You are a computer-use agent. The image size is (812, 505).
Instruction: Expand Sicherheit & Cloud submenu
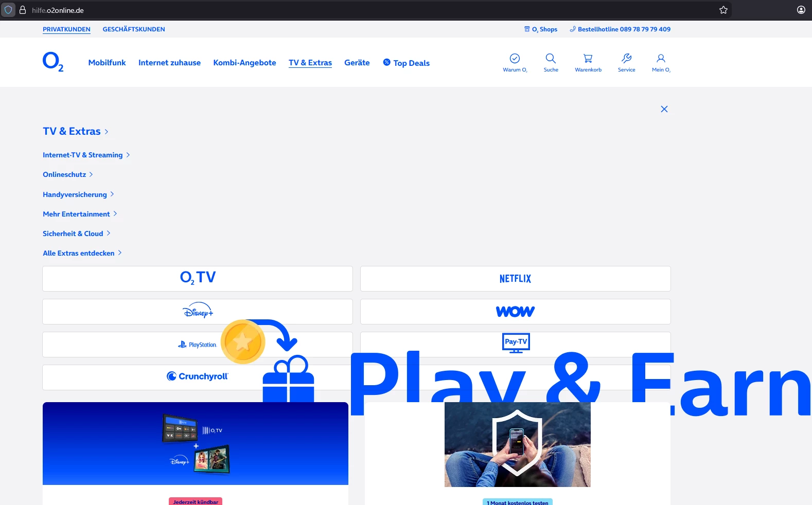77,233
